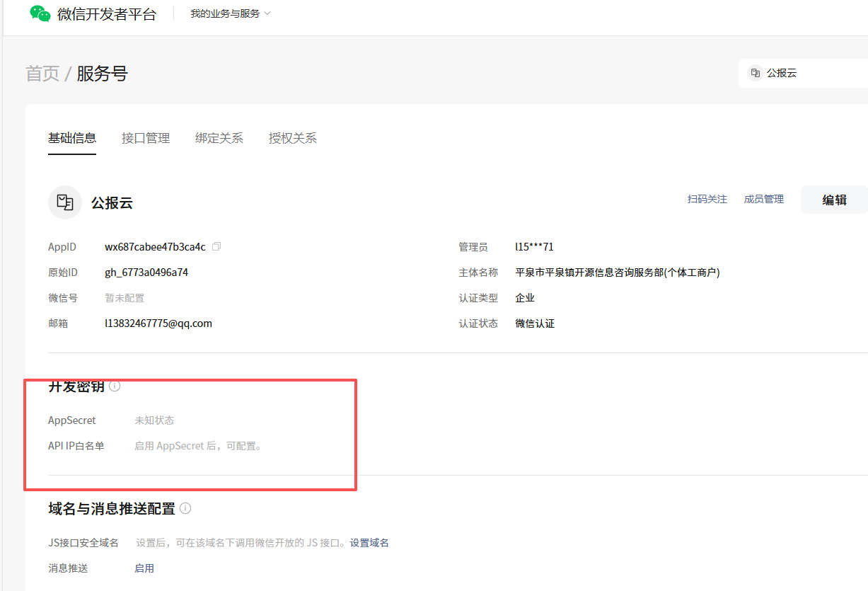868x591 pixels.
Task: Click the 域名与消息推送配置 heading
Action: click(x=112, y=508)
